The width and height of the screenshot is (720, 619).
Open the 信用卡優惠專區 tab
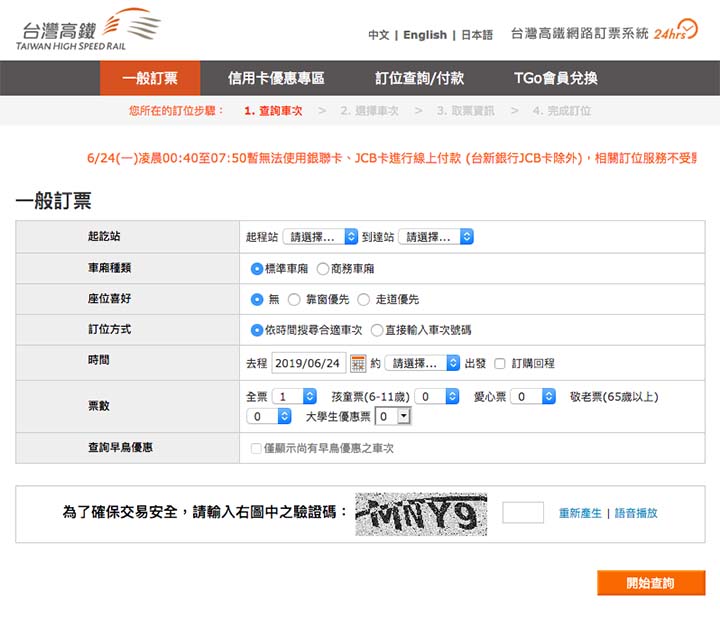pyautogui.click(x=276, y=78)
